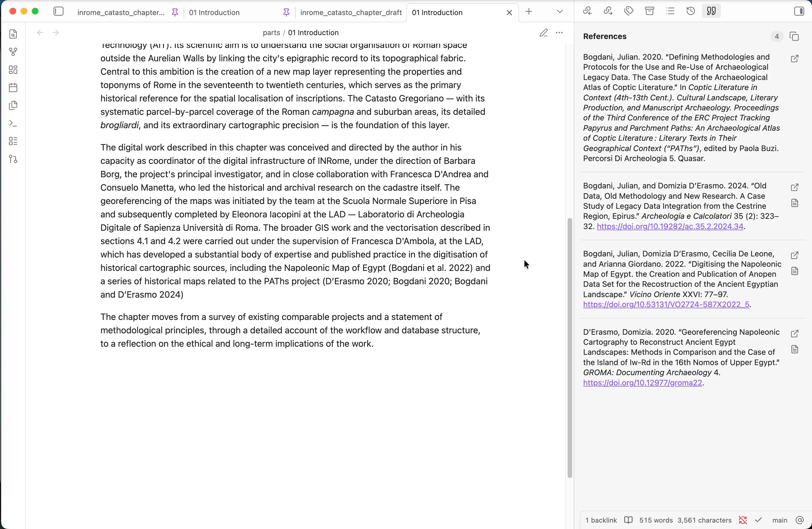Viewport: 812px width, 529px height.
Task: Open the calendar daily note icon
Action: [x=13, y=88]
